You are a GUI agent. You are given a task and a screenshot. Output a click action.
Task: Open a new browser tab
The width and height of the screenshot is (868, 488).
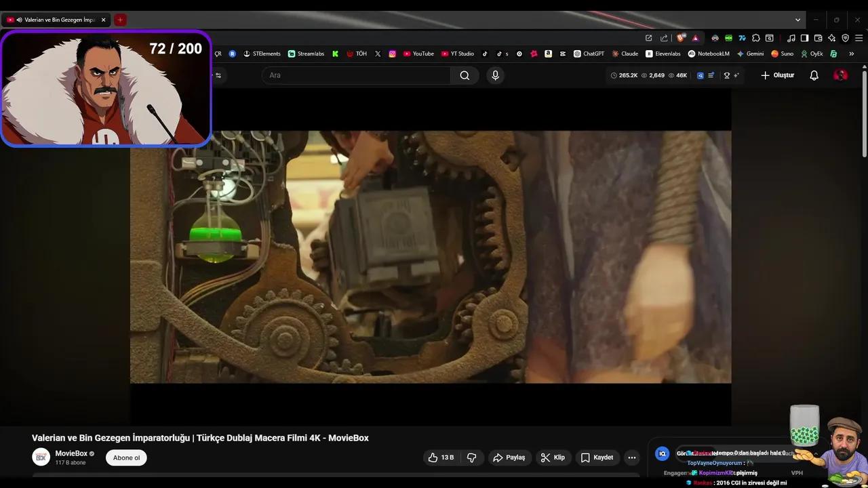(120, 20)
